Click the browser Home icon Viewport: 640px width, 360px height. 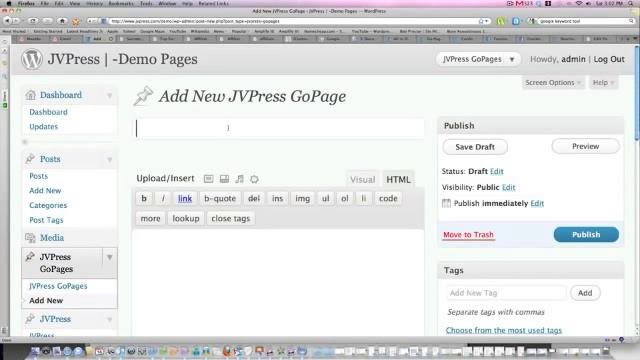tap(62, 21)
